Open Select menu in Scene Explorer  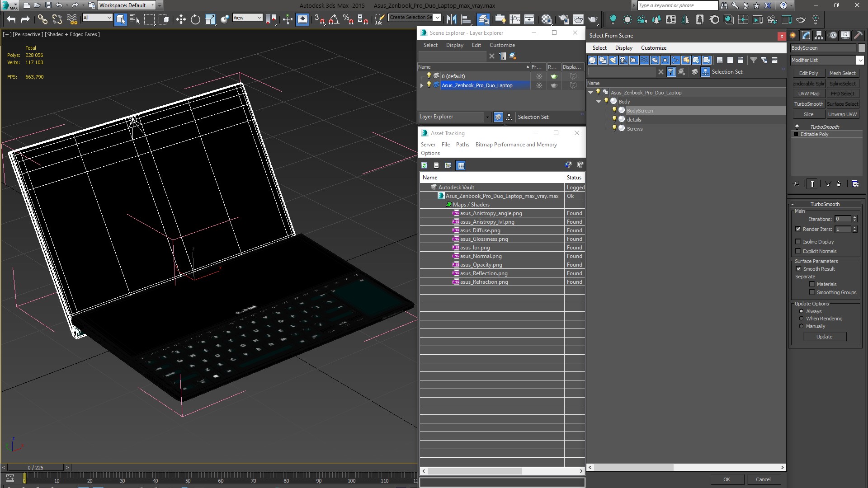coord(430,45)
